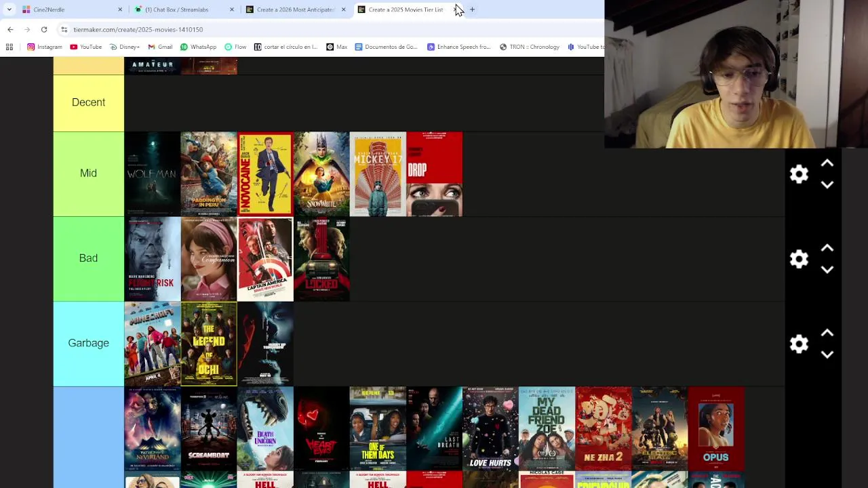This screenshot has width=868, height=488.
Task: Click the Garbage tier label
Action: [88, 343]
